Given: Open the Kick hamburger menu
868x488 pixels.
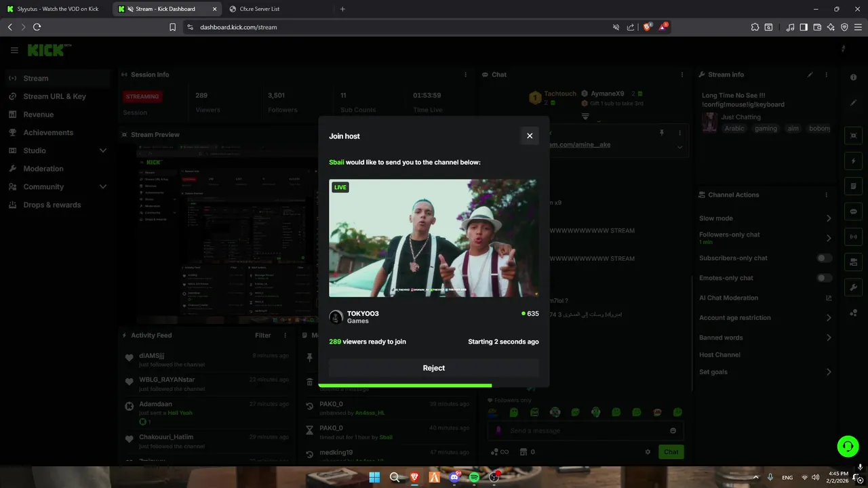Looking at the screenshot, I should point(14,50).
